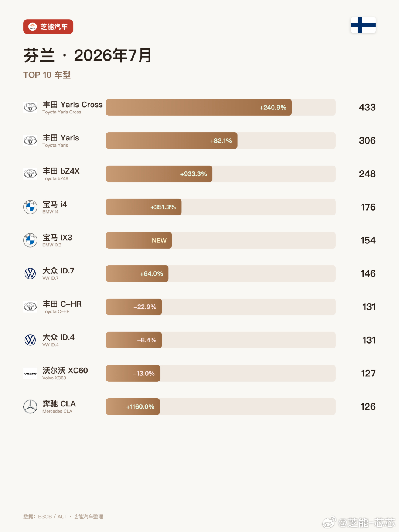
Task: Click the Volkswagen logo beside 大众 ID.7
Action: tap(30, 273)
